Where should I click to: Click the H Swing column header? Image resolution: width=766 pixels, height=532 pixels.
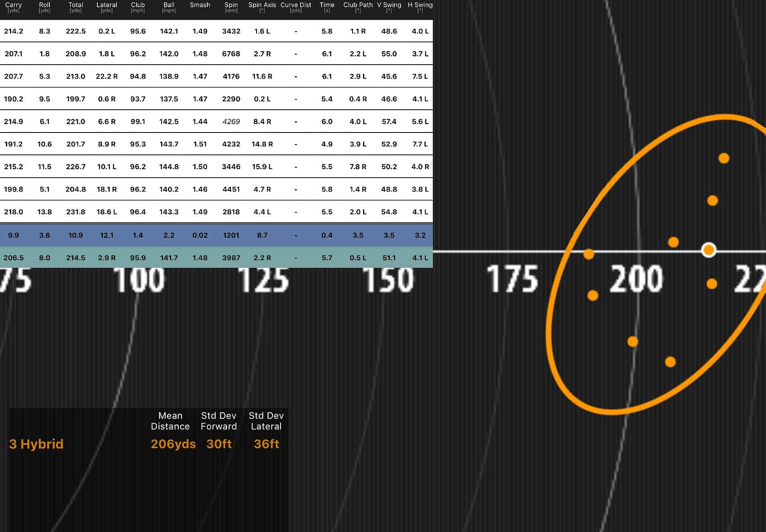(421, 5)
